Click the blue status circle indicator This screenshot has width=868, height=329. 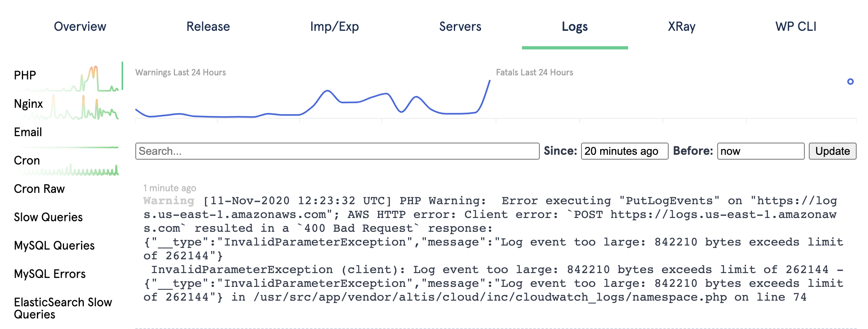[x=850, y=82]
